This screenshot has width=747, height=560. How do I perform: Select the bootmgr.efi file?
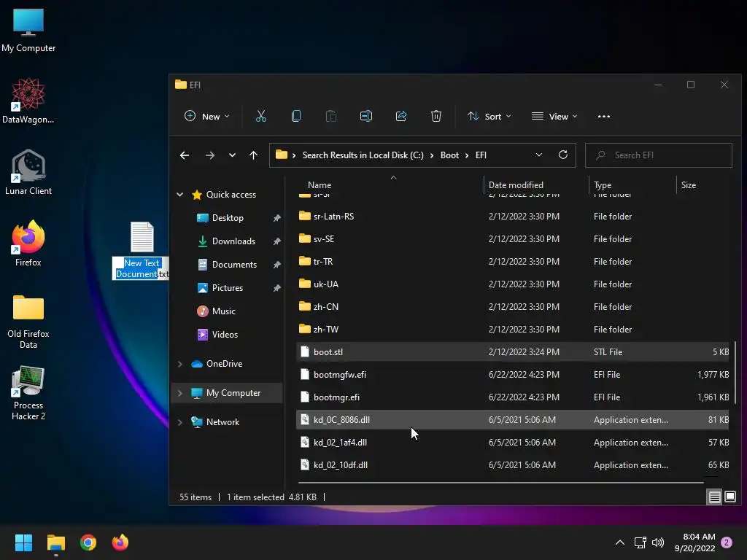(x=513, y=397)
